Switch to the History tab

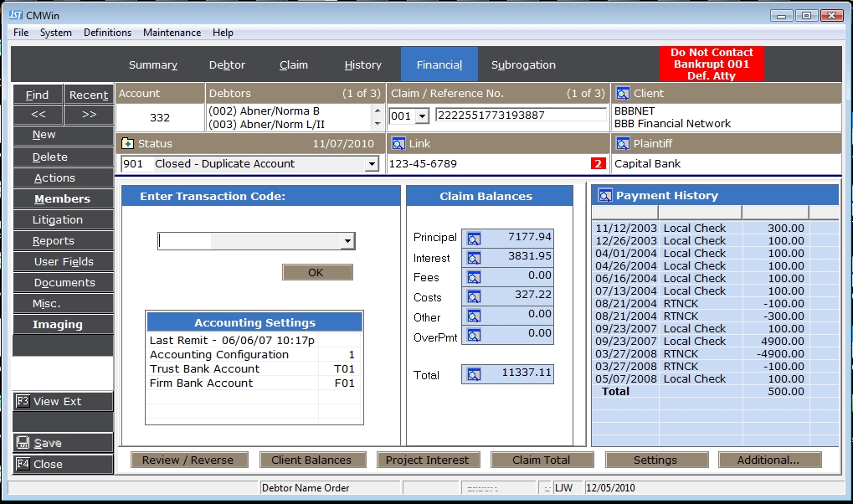[362, 65]
